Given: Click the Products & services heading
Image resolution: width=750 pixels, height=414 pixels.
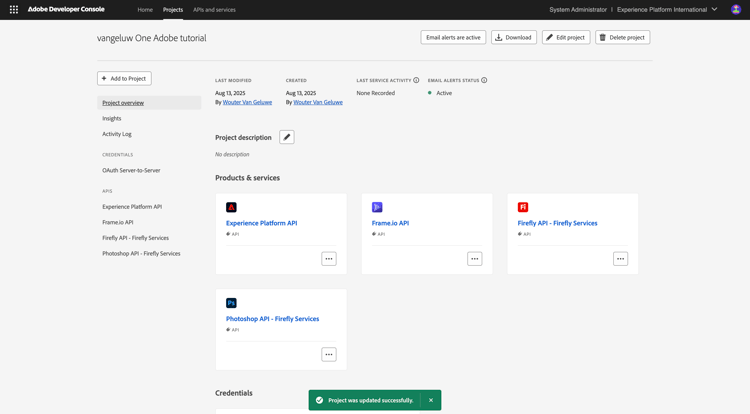Looking at the screenshot, I should 247,178.
